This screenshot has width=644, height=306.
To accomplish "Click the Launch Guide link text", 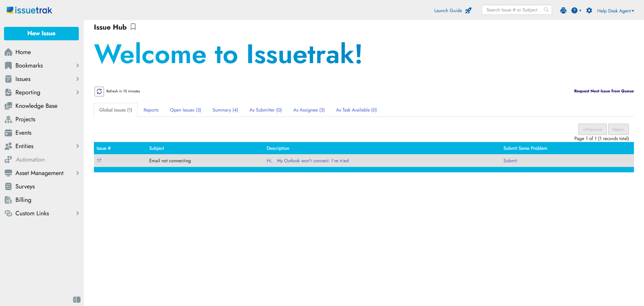I will click(x=448, y=10).
